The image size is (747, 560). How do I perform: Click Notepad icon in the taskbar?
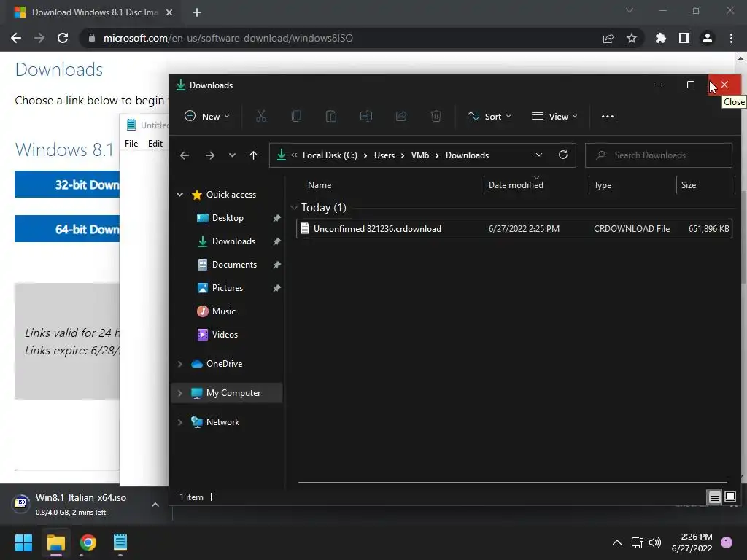tap(120, 542)
